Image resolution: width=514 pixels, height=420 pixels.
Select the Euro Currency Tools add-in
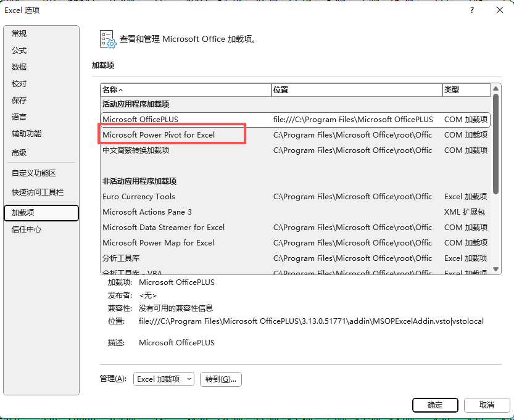139,197
